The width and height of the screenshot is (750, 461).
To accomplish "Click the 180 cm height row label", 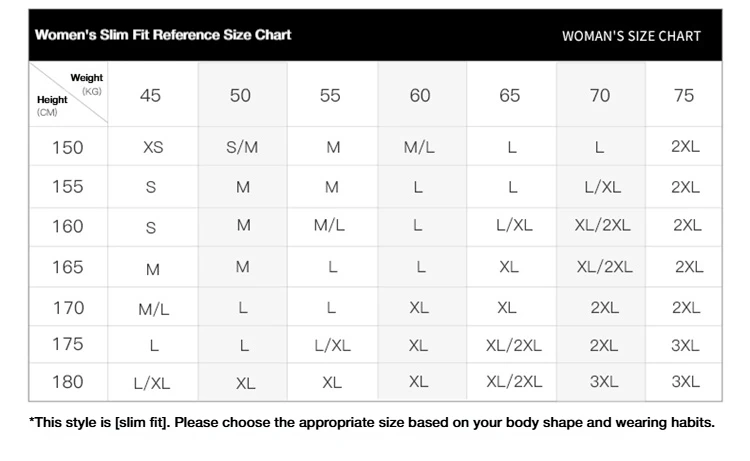I will coord(67,382).
